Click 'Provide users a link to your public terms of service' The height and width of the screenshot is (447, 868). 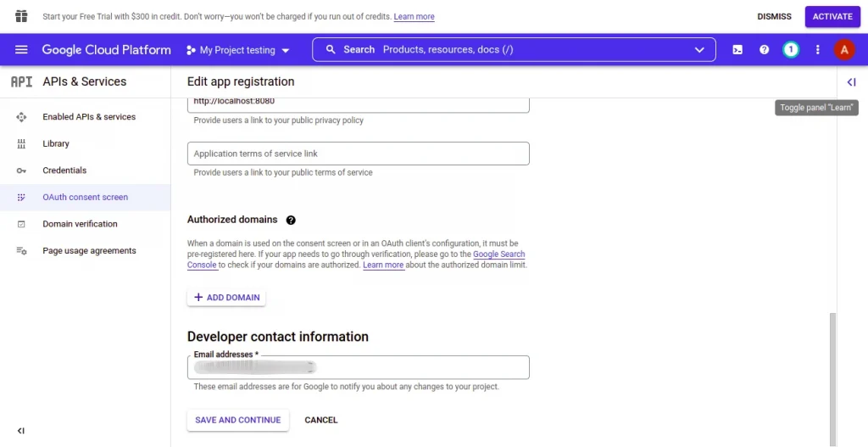[283, 172]
